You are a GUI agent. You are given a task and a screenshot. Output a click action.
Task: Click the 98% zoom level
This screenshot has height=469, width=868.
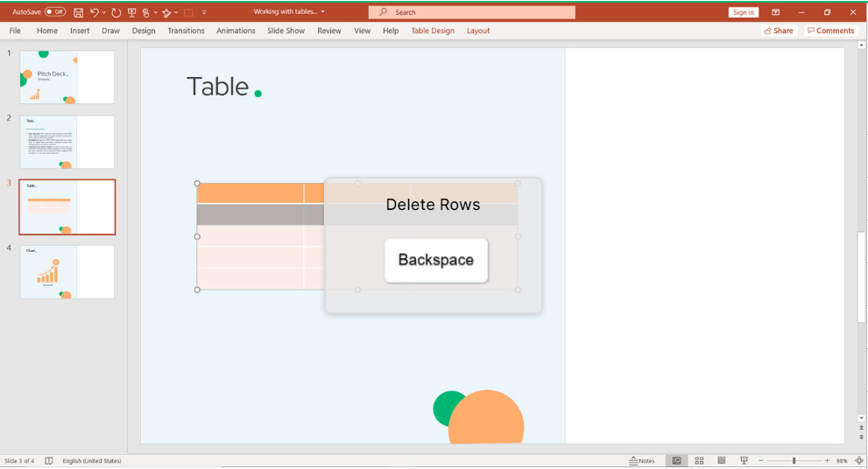pos(842,460)
